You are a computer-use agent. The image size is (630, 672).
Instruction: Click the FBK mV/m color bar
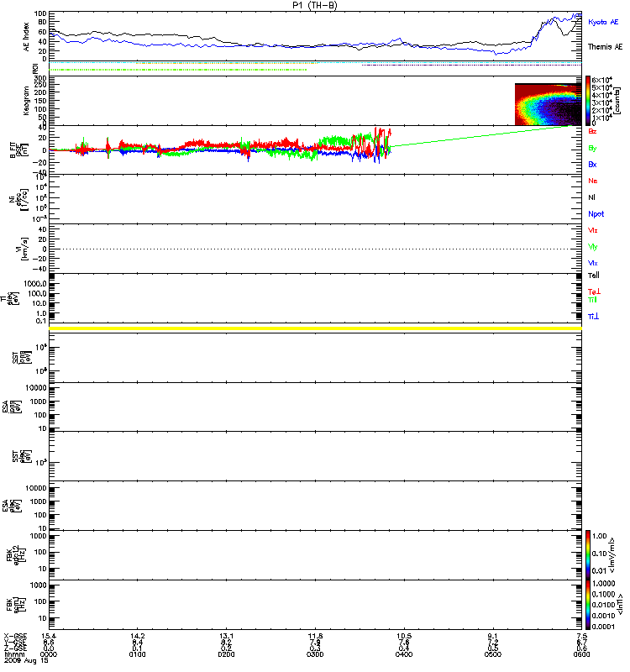pos(588,555)
